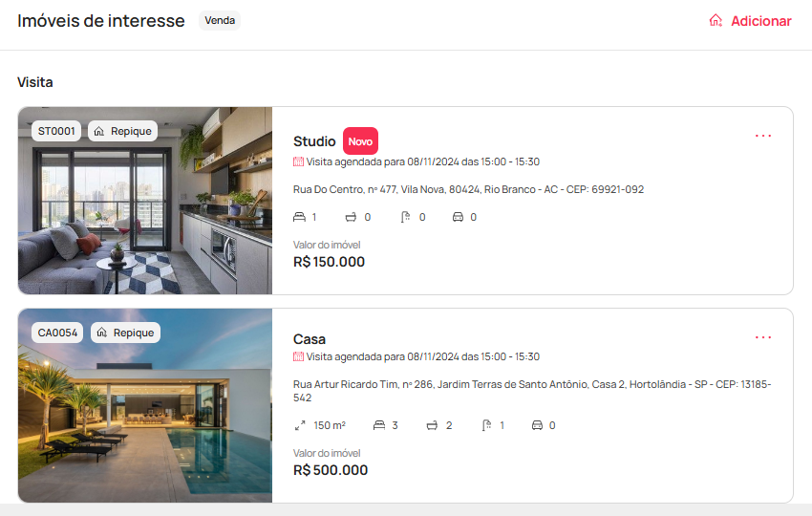Click the area expand icon beside 150 m²
This screenshot has width=812, height=516.
[x=300, y=425]
